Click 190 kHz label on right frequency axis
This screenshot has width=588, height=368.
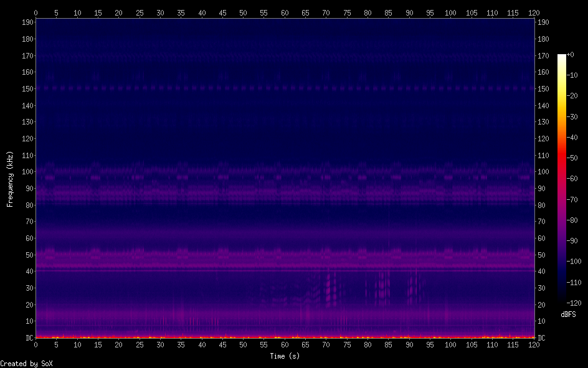tap(544, 22)
